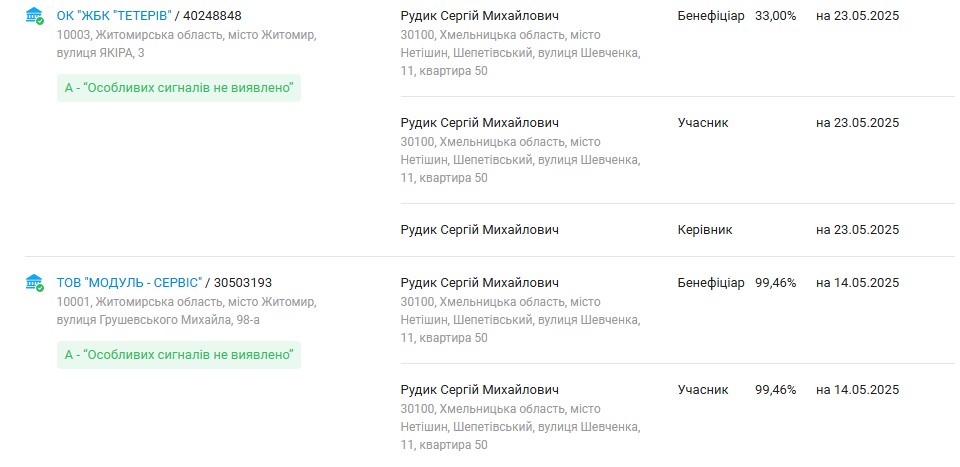The height and width of the screenshot is (467, 960).
Task: Click the вулиця Грушевського Михайла, 98-а address
Action: [x=187, y=309]
